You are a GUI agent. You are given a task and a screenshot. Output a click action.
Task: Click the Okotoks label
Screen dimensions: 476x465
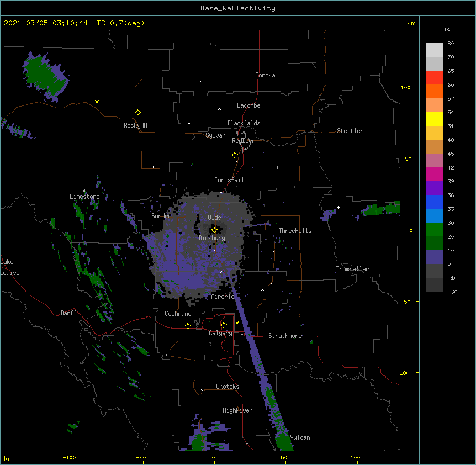pos(228,387)
